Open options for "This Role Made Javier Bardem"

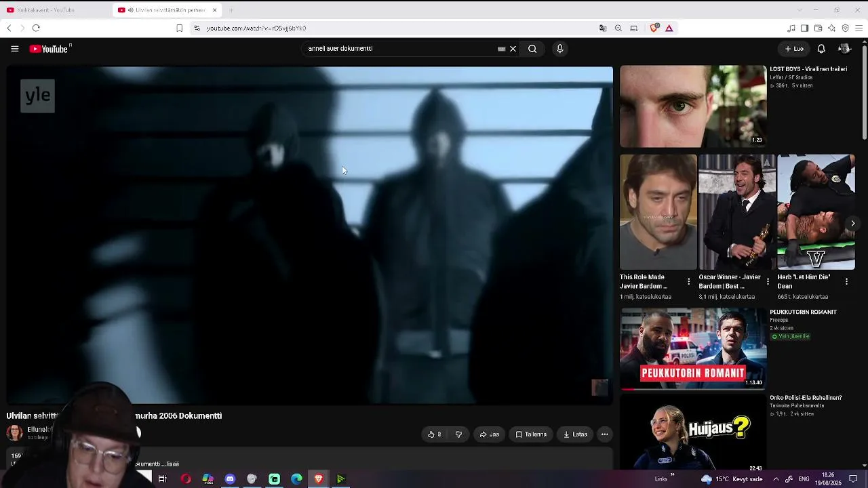(x=689, y=281)
